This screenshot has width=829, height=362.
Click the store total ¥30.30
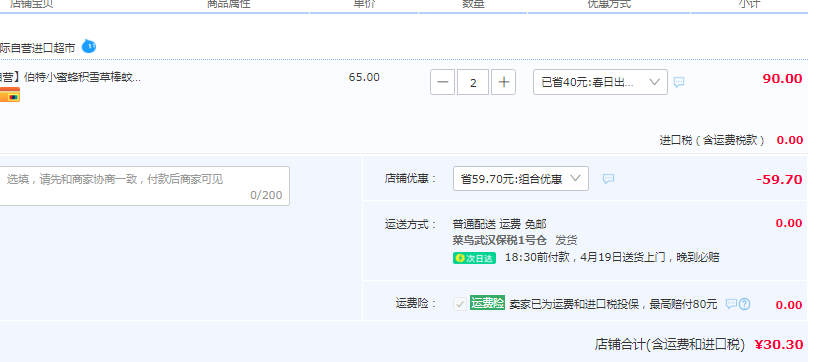[779, 345]
